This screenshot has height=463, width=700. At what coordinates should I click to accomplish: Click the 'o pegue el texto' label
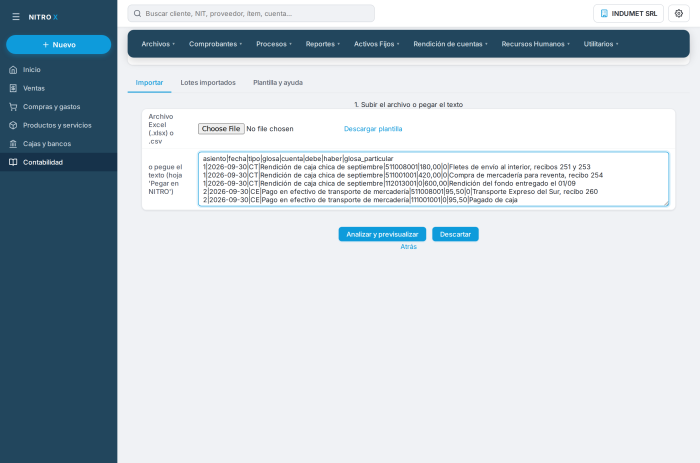pyautogui.click(x=166, y=179)
